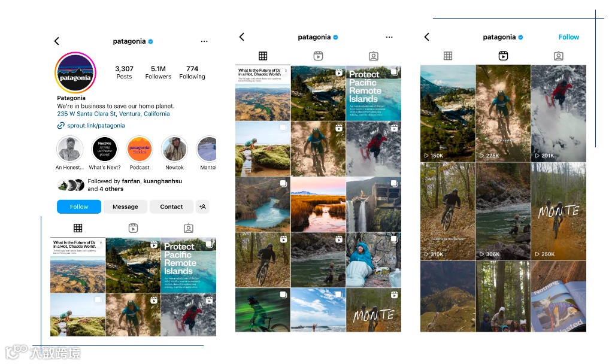Viewport: 615px width, 364px height.
Task: Play reel with 201K views
Action: 559,113
